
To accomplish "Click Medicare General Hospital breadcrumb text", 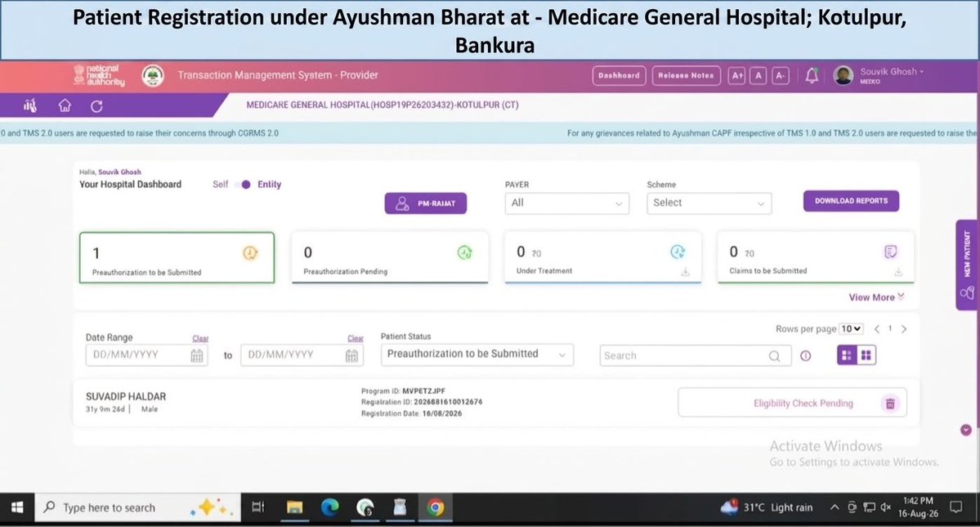I will click(382, 105).
